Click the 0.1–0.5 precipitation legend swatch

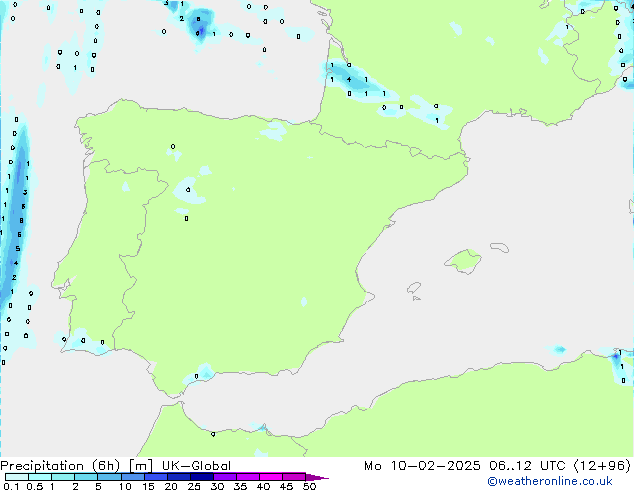[x=17, y=477]
